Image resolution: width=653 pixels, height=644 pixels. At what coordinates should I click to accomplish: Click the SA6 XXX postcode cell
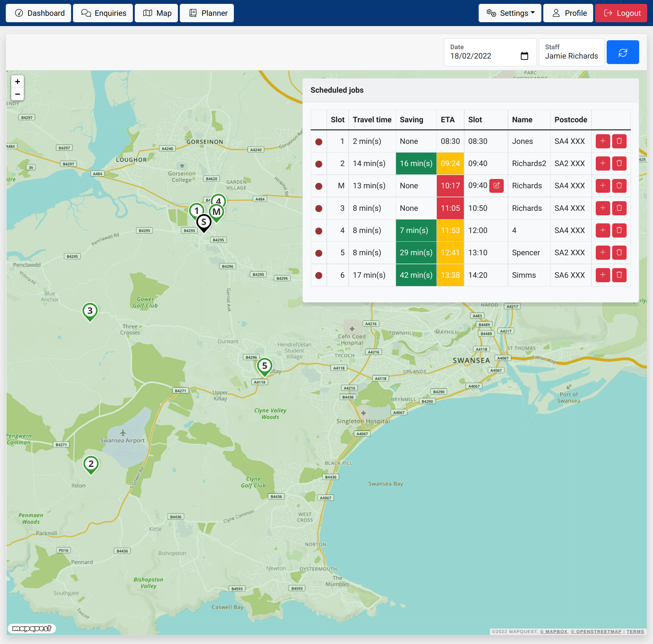click(571, 275)
